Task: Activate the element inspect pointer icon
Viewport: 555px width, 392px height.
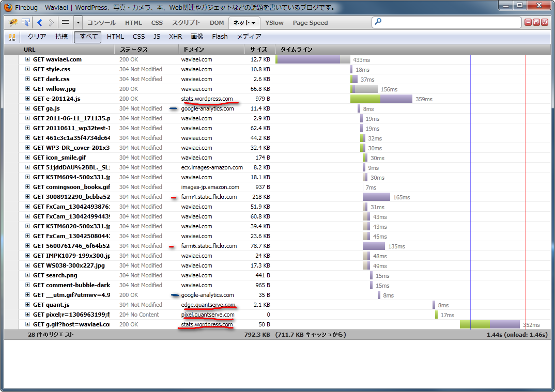Action: pos(25,23)
